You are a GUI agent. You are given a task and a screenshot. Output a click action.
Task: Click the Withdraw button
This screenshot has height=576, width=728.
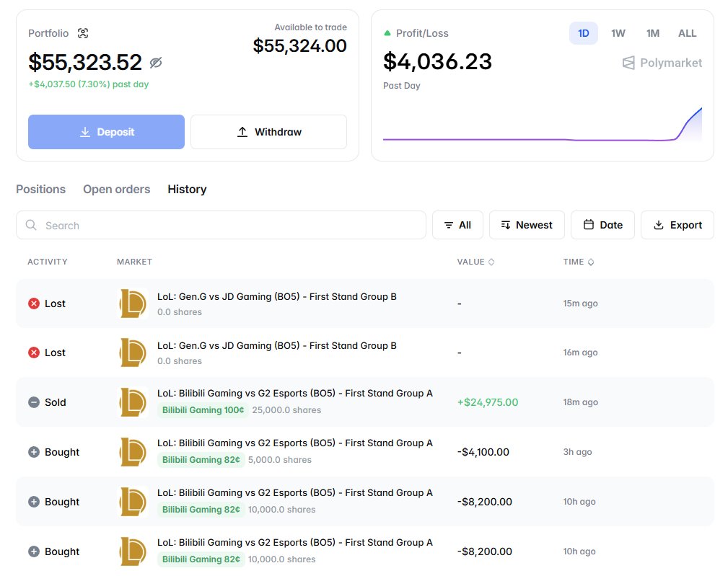tap(269, 132)
